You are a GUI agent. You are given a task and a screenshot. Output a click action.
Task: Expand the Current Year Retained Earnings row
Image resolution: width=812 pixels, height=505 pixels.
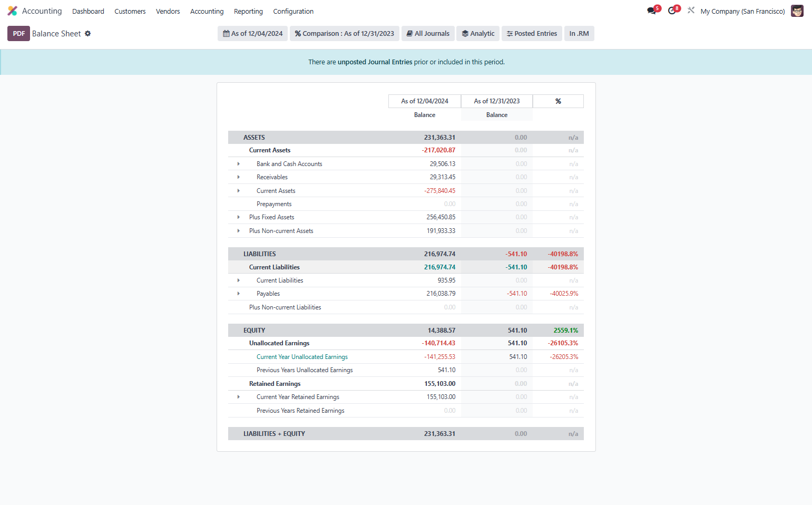[x=239, y=397]
